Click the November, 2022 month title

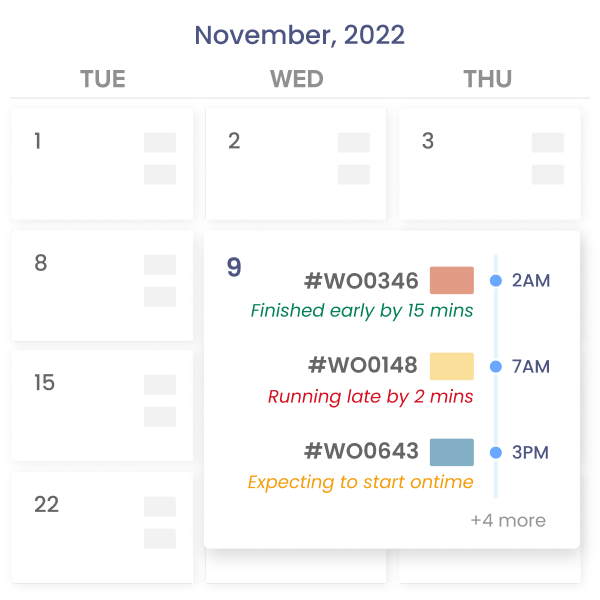(x=299, y=35)
